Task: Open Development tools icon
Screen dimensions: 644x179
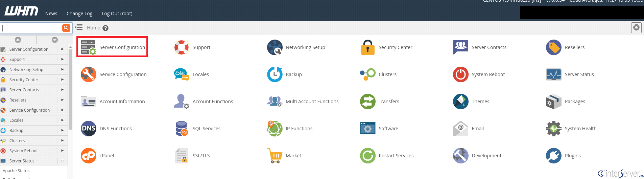Action: pos(461,156)
